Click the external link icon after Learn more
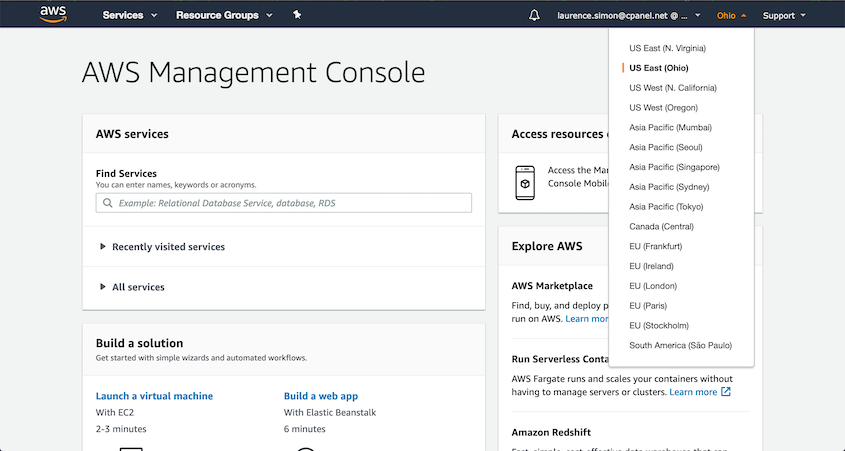845x451 pixels. tap(726, 392)
